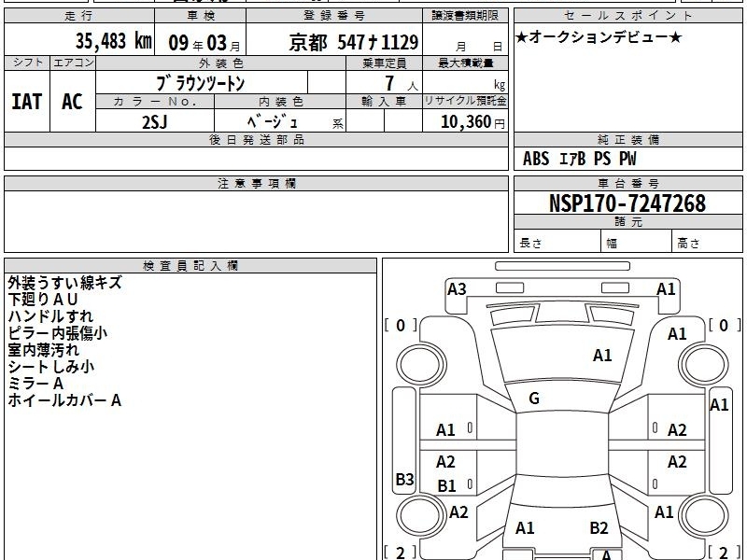This screenshot has width=747, height=560.
Task: Click inspector note ハンドルすれ
Action: [50, 316]
